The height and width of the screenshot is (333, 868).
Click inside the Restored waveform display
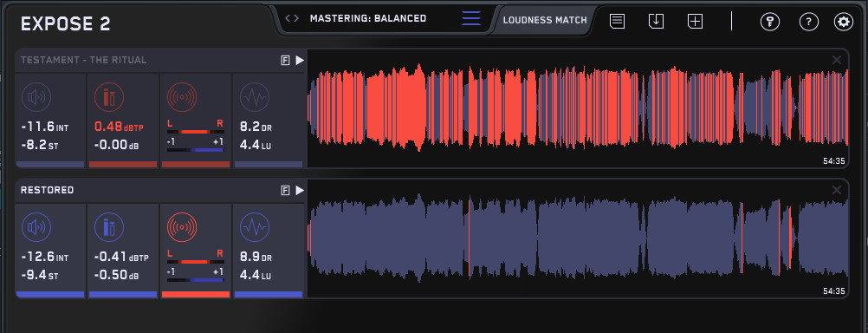[578, 238]
